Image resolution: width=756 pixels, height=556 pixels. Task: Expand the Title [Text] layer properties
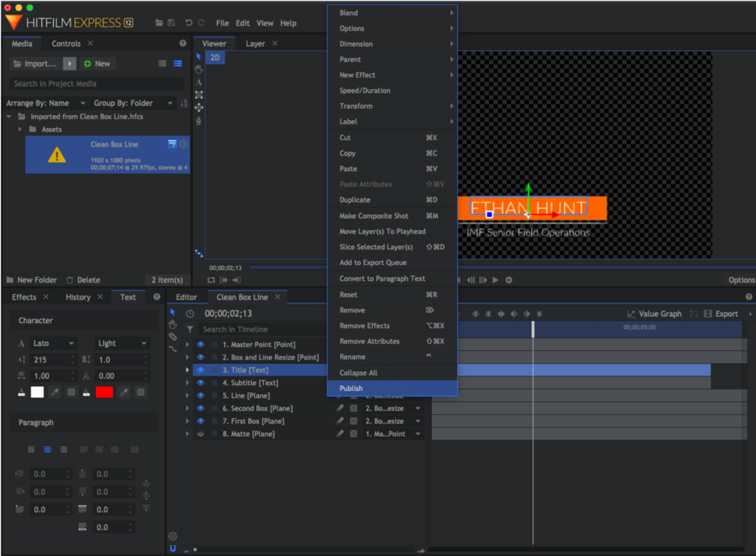[x=188, y=370]
